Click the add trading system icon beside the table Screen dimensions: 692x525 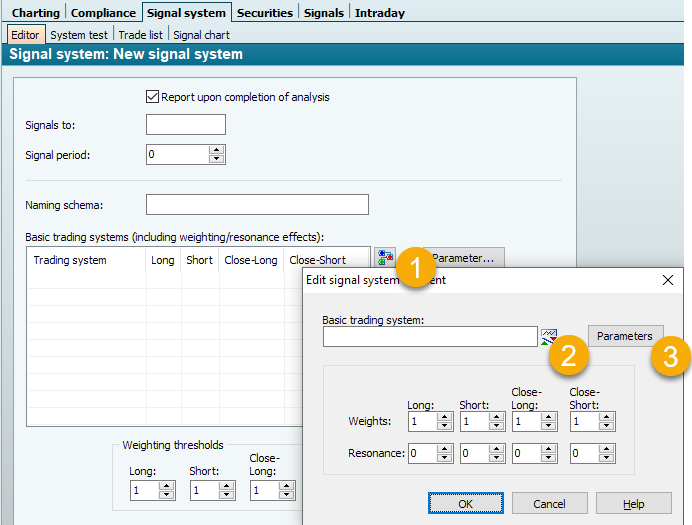click(x=385, y=258)
